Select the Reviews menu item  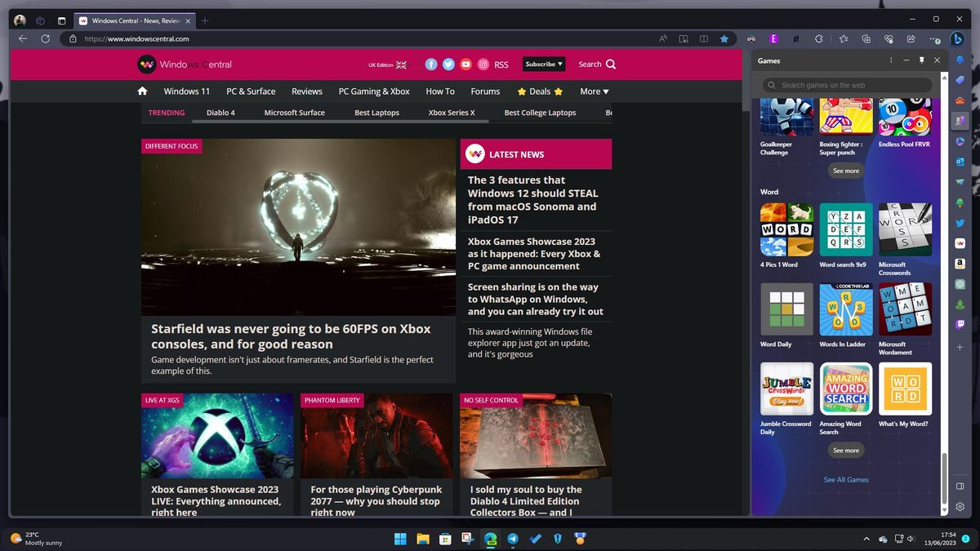pyautogui.click(x=306, y=91)
